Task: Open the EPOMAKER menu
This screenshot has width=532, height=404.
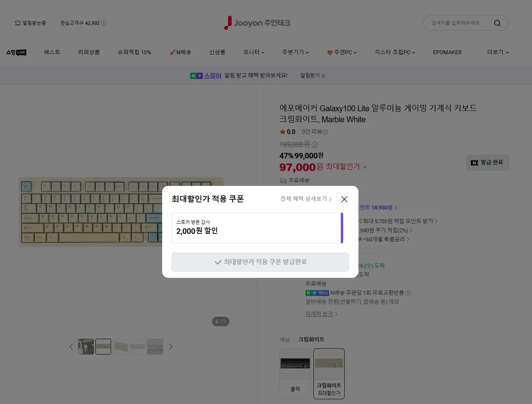Action: (447, 52)
